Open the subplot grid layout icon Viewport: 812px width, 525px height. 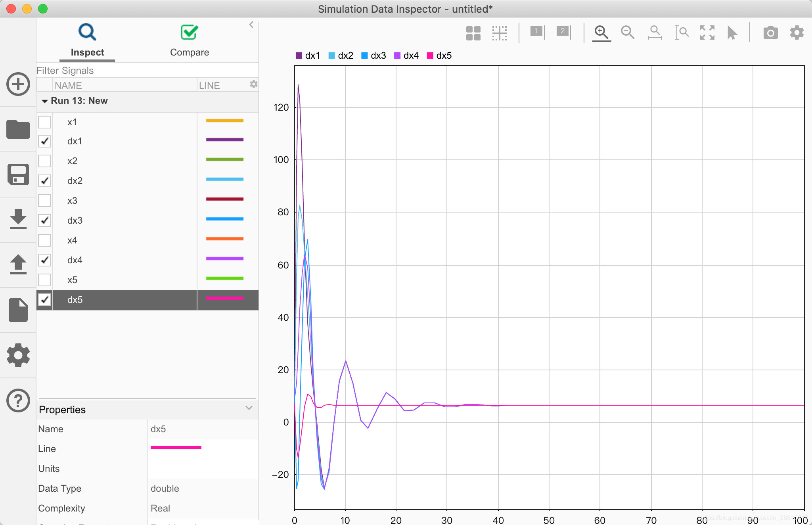(x=473, y=33)
